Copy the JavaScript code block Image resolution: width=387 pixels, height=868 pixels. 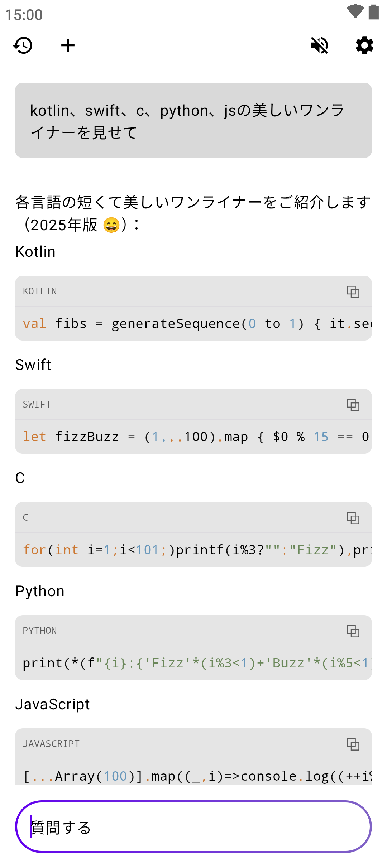pyautogui.click(x=353, y=744)
